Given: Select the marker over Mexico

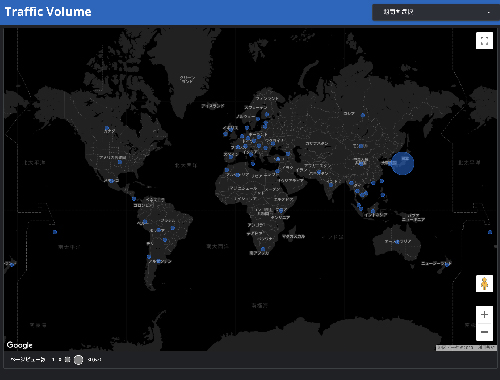Looking at the screenshot, I should (x=112, y=181).
